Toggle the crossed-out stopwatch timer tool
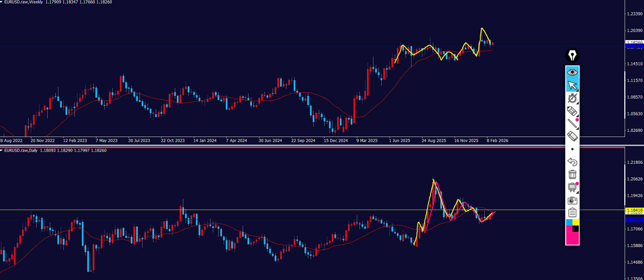The width and height of the screenshot is (644, 280). click(x=572, y=98)
